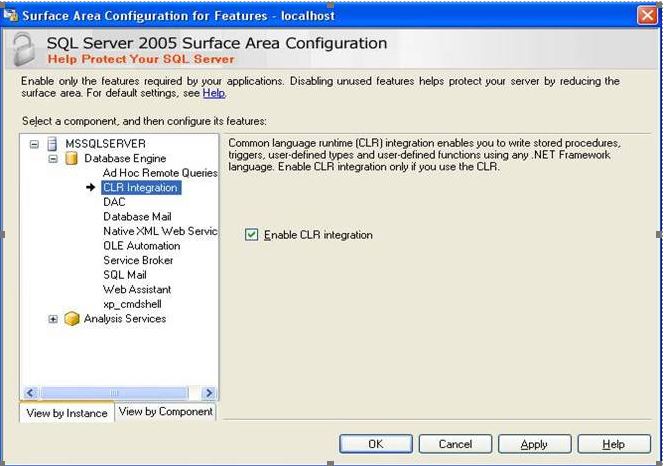This screenshot has width=664, height=466.
Task: Select Analysis Services label
Action: pos(125,319)
